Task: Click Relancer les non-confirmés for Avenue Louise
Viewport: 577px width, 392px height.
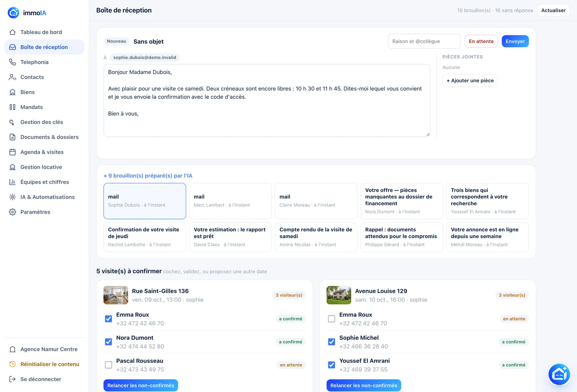Action: click(x=364, y=385)
